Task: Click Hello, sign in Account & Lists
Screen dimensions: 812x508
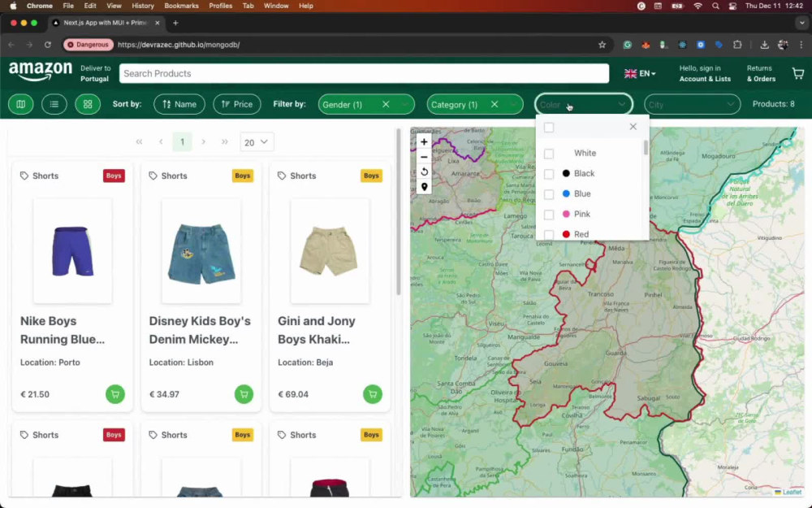Action: click(705, 74)
